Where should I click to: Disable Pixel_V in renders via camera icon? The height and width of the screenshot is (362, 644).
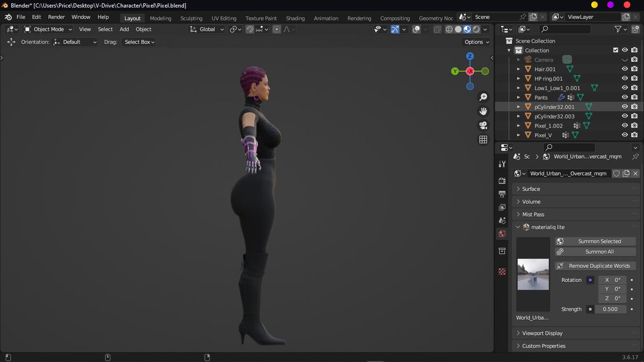click(634, 135)
